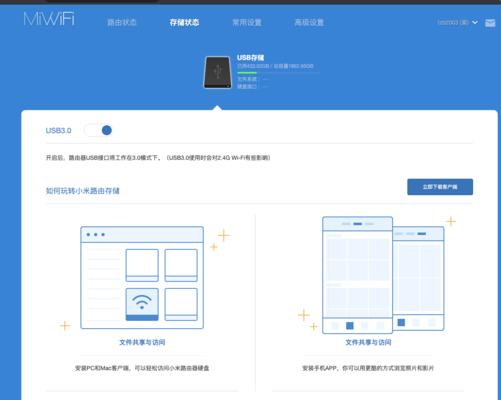Image resolution: width=501 pixels, height=400 pixels.
Task: Click the USB3.0 label
Action: (58, 130)
